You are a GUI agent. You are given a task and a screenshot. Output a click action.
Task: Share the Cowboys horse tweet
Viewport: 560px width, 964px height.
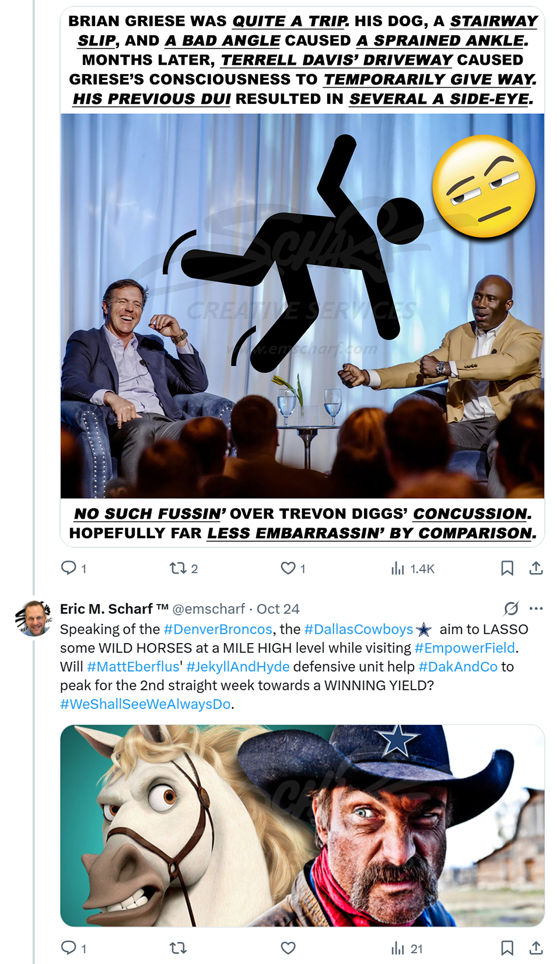536,948
